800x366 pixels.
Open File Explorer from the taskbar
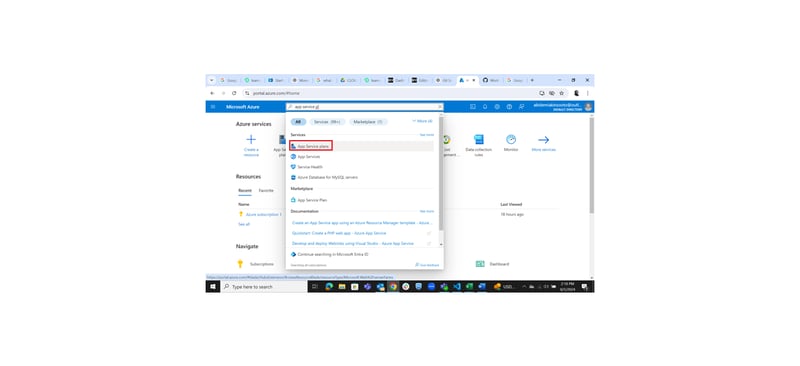(x=342, y=286)
